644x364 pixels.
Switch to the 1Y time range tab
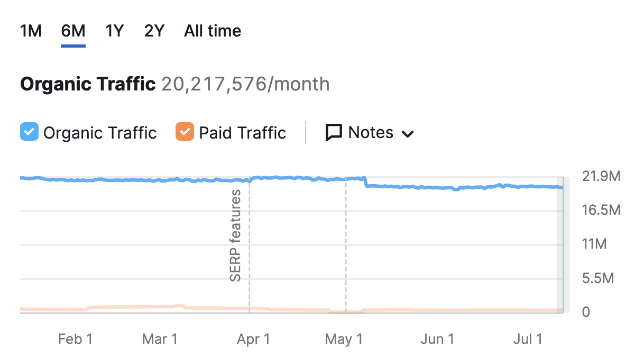click(114, 31)
